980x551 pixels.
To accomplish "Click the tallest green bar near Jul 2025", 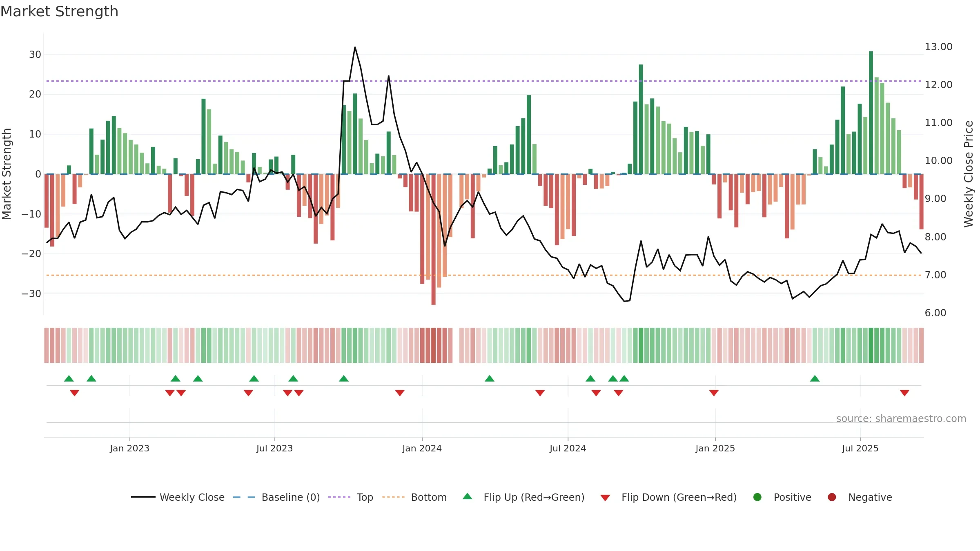I will coord(871,113).
